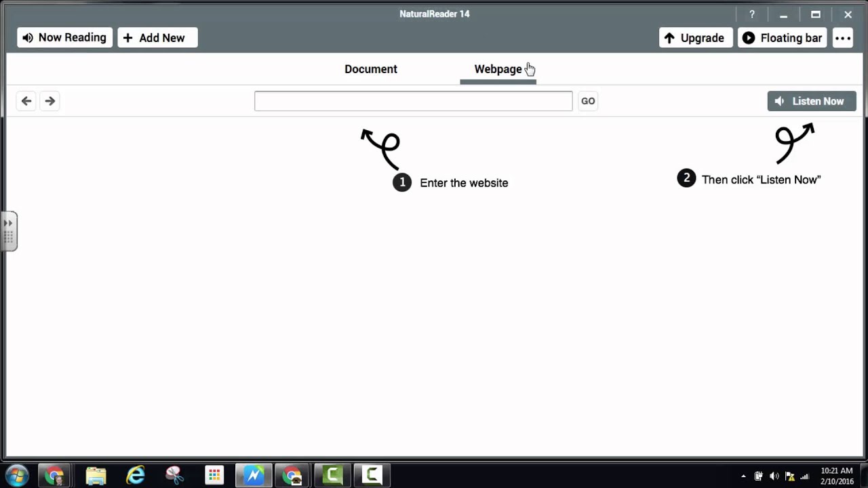
Task: Open the Windows Start menu
Action: click(17, 475)
